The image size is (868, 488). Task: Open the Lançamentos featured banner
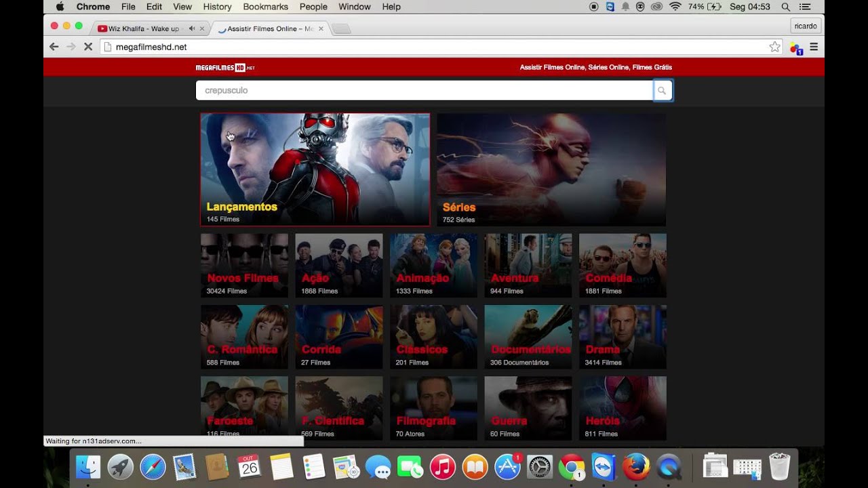pos(315,169)
